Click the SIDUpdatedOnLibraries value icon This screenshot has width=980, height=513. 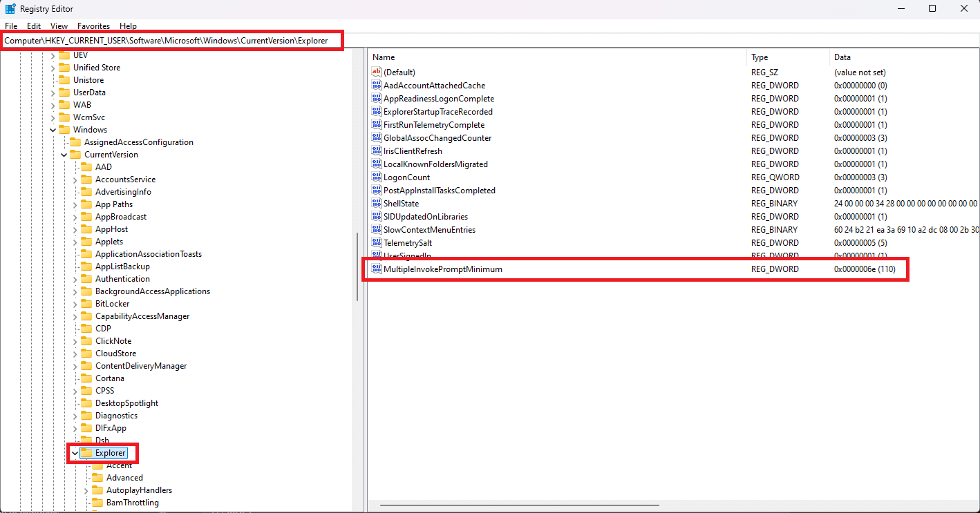point(377,217)
